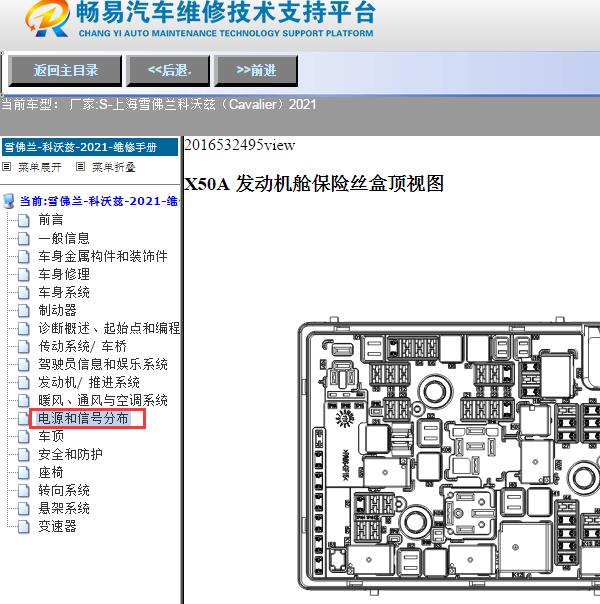Click the engine fuse box diagram image
This screenshot has height=604, width=600.
449,458
